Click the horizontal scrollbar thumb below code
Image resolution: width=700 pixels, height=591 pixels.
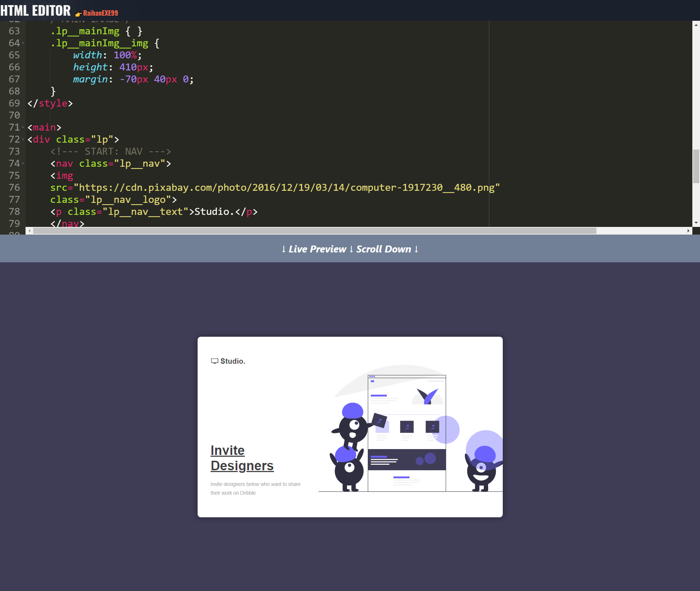[314, 231]
